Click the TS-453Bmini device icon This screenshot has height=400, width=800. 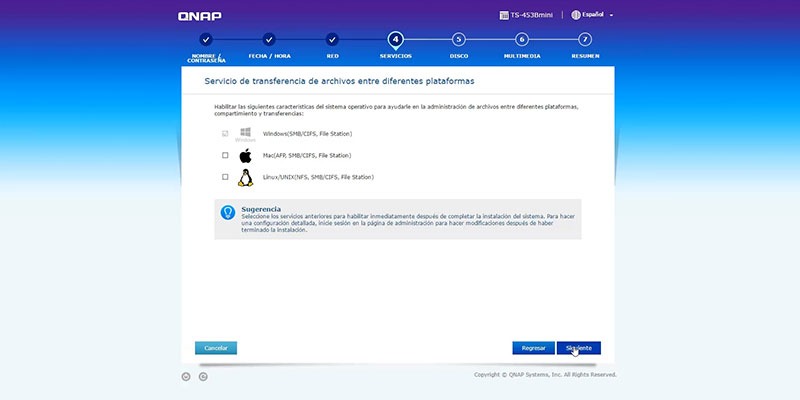click(504, 15)
